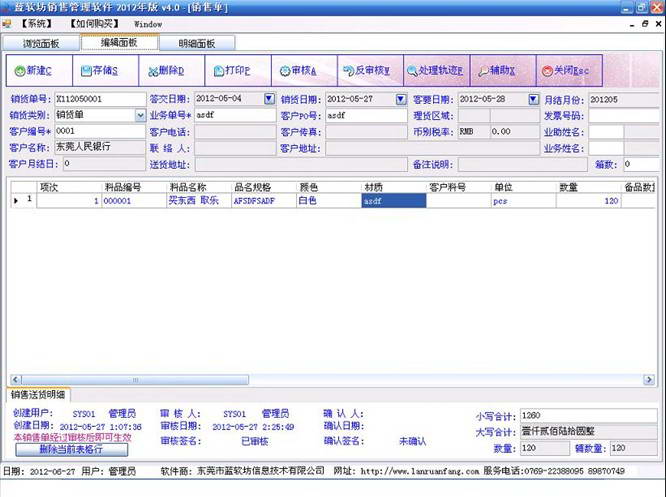
Task: Open the 签交日期 date dropdown
Action: [269, 99]
